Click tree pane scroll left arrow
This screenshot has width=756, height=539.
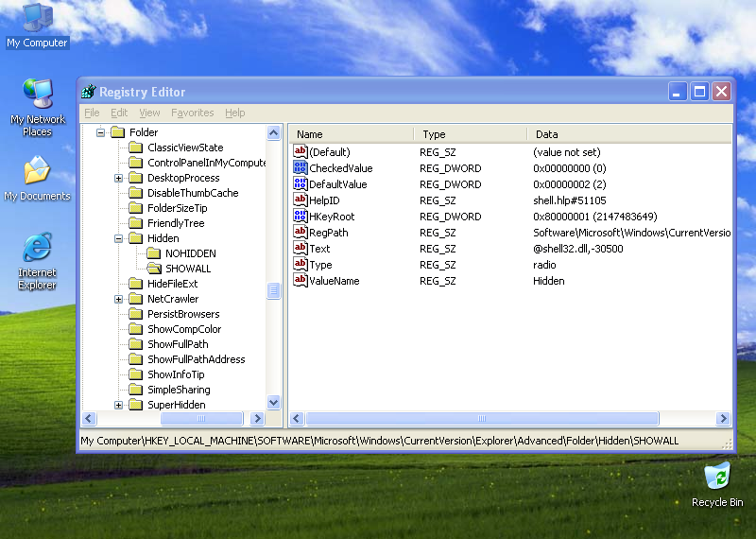click(89, 418)
